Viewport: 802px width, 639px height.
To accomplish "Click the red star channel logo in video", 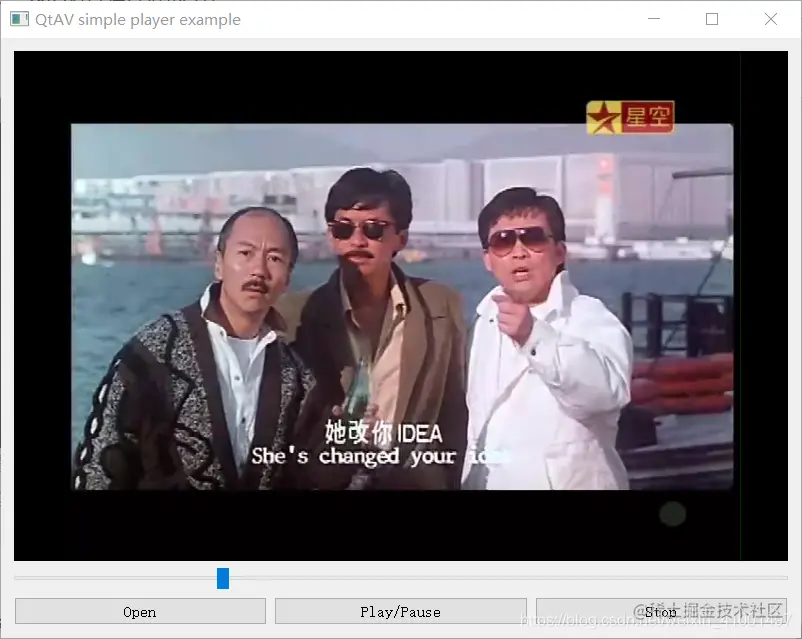I will click(x=630, y=118).
